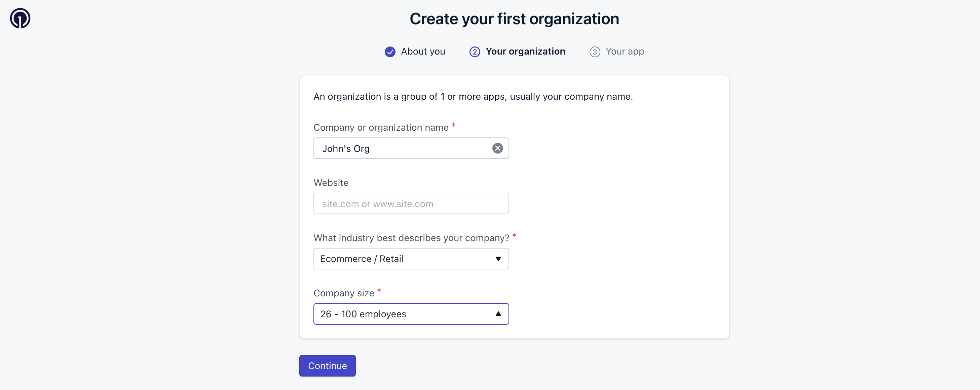Focus the Company or organization name field
The image size is (980, 390).
403,149
